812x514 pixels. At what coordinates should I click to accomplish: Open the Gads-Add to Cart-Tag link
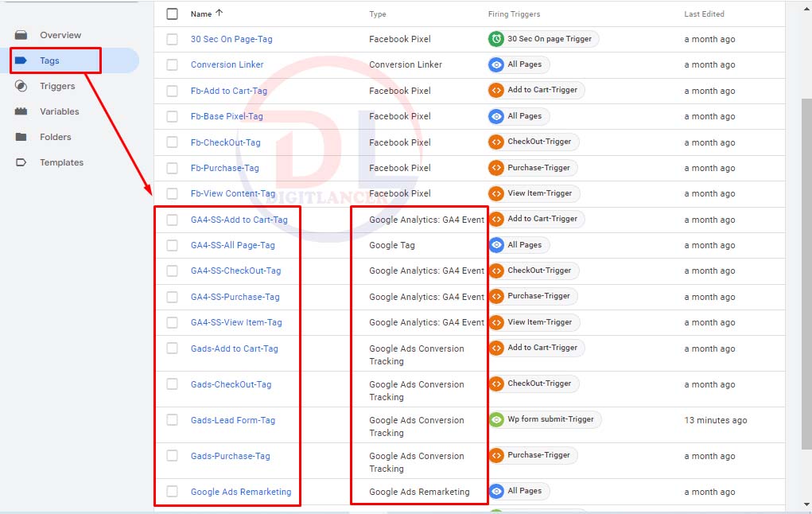[x=235, y=349]
